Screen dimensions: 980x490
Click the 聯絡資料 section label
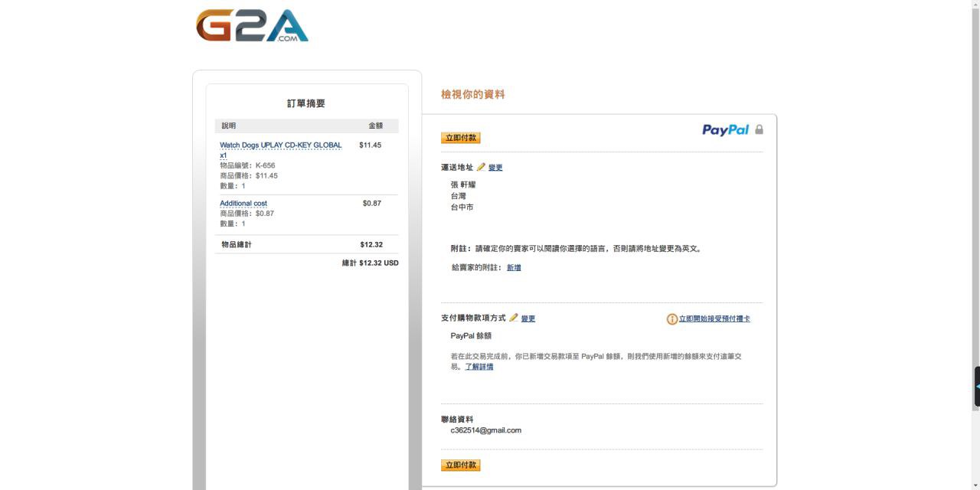(x=457, y=420)
